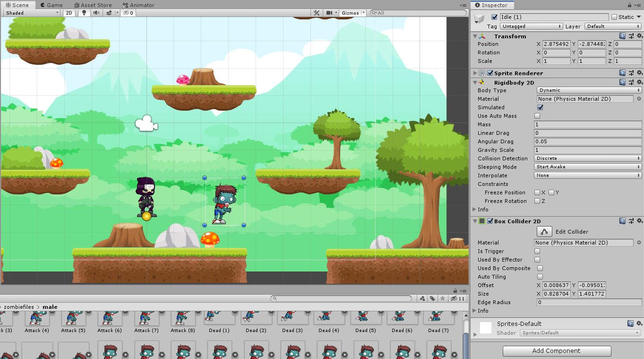Switch to the Scene tab
Viewport: 644px width, 359px height.
(x=17, y=5)
